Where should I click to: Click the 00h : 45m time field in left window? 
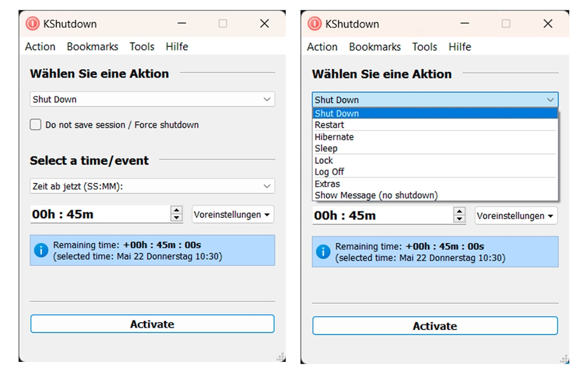(99, 214)
